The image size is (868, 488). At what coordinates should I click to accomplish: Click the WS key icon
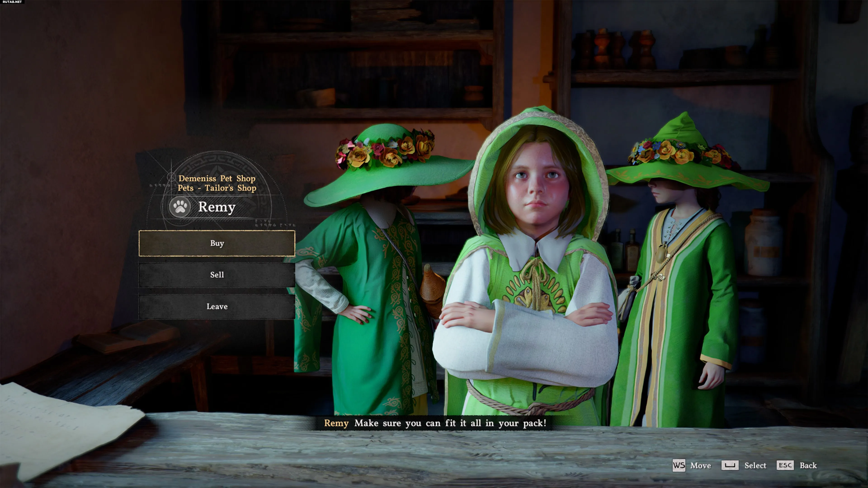tap(679, 465)
